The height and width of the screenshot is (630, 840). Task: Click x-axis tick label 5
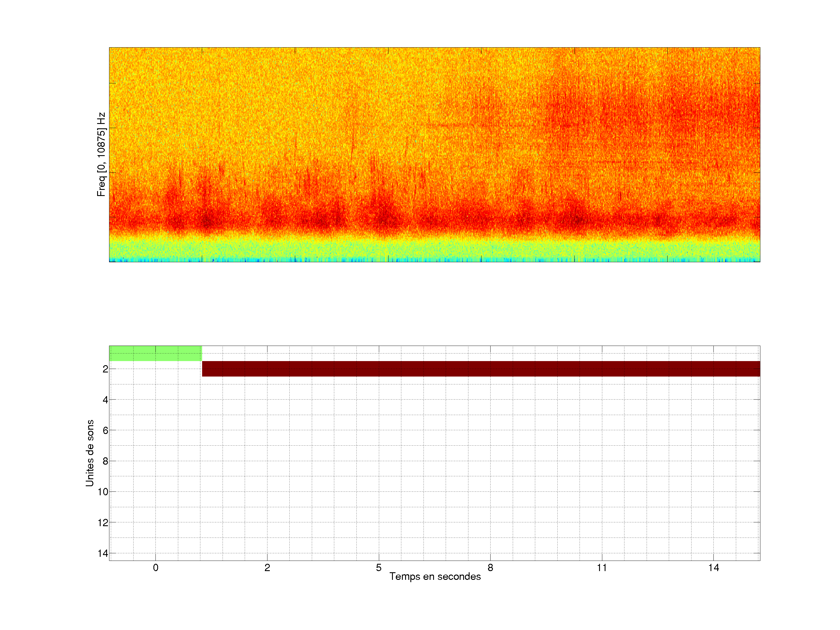pos(379,568)
